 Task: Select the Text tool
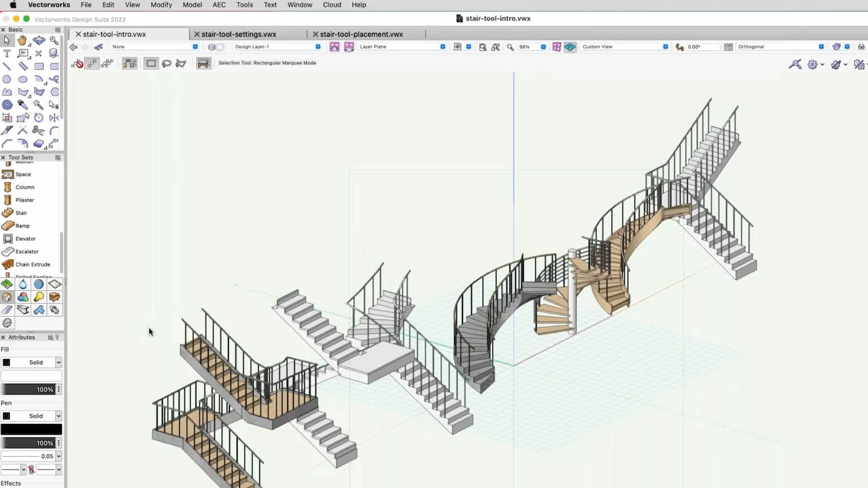coord(7,53)
